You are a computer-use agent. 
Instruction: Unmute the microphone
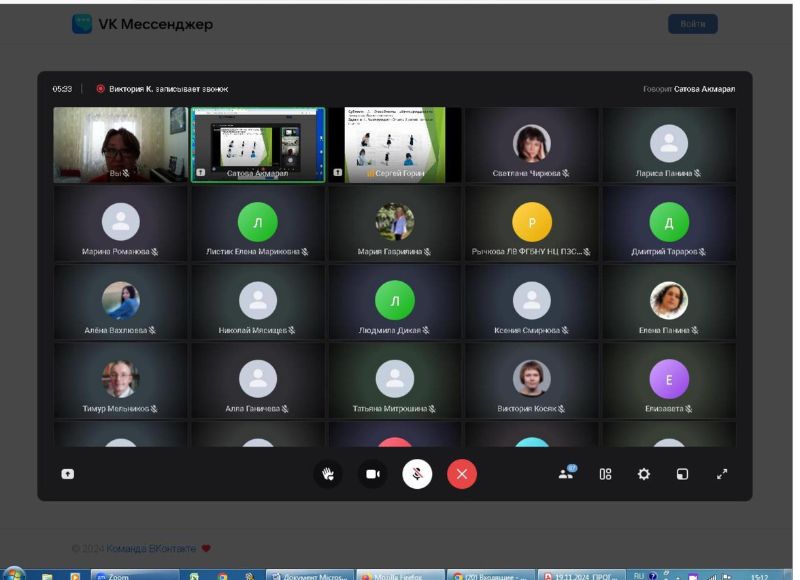click(x=417, y=474)
